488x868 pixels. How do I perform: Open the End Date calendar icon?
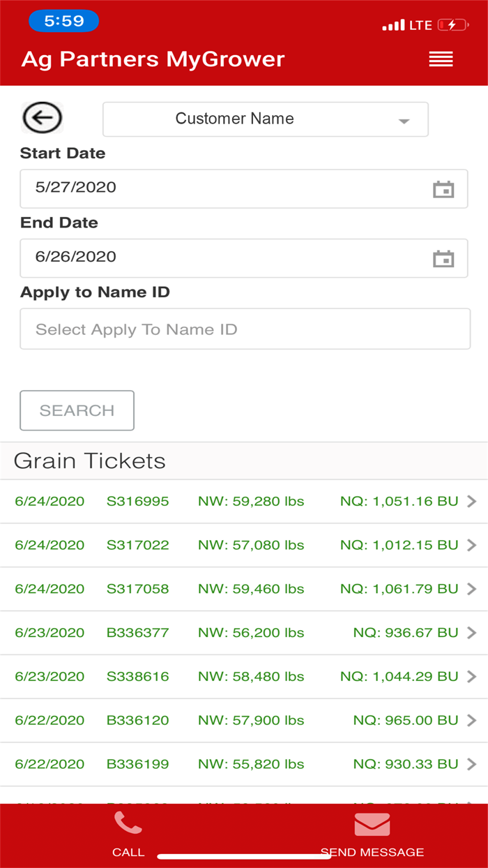(x=443, y=259)
